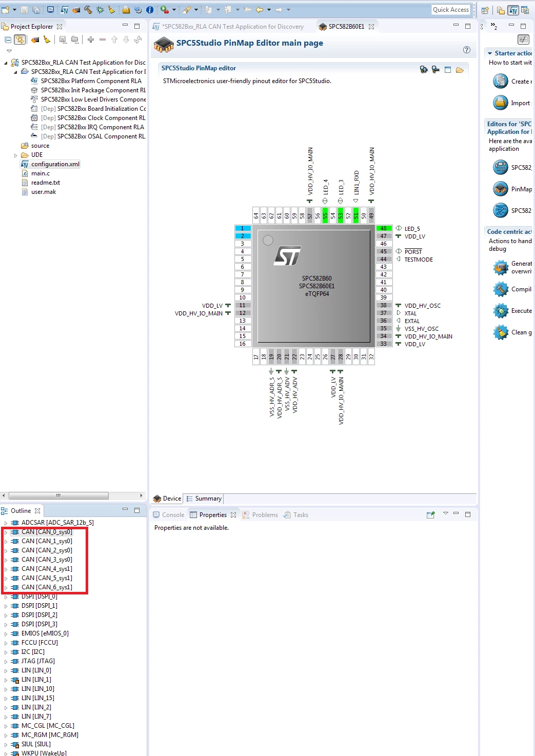Click the PinMap editor chip icon in side panel
Screen dimensions: 535x756
tap(501, 189)
